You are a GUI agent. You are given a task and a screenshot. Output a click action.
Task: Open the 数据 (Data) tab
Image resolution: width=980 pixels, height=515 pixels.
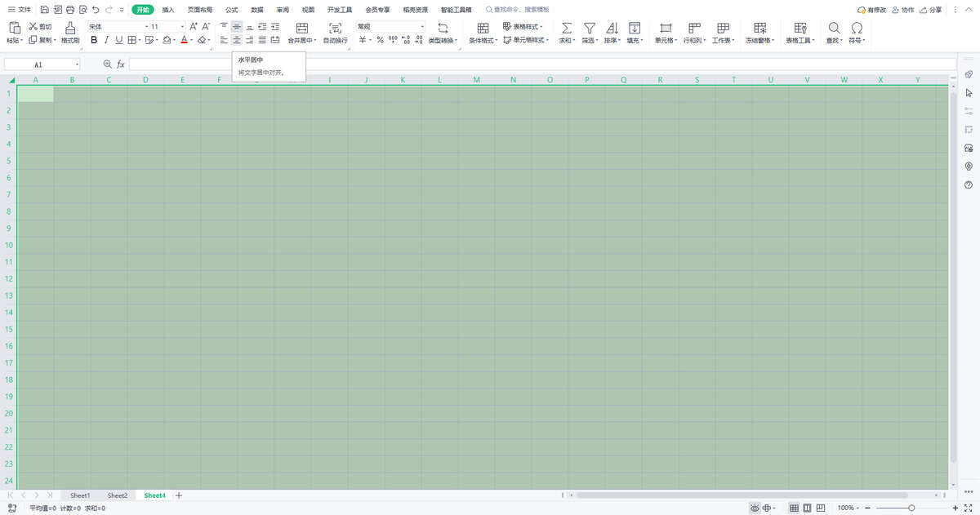[257, 10]
